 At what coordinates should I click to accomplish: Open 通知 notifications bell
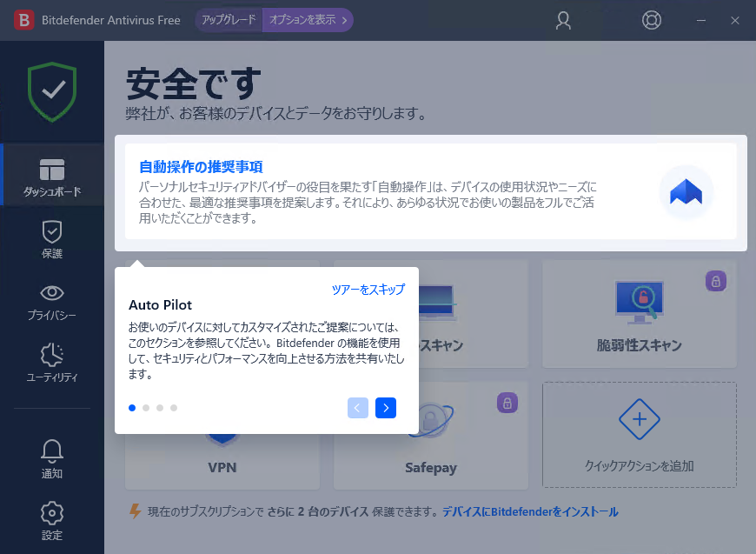tap(52, 459)
